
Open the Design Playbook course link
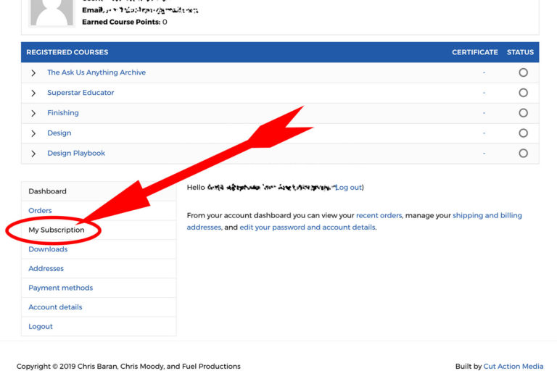click(x=76, y=154)
